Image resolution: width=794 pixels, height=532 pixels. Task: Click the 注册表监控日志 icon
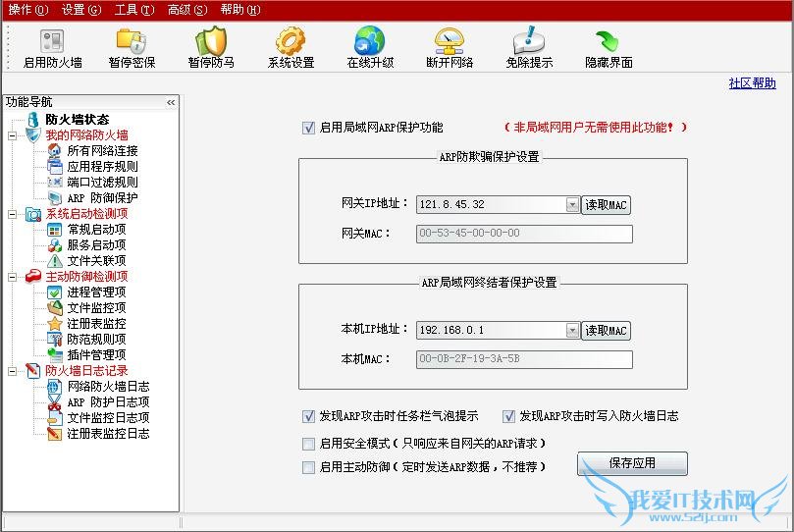(x=54, y=434)
